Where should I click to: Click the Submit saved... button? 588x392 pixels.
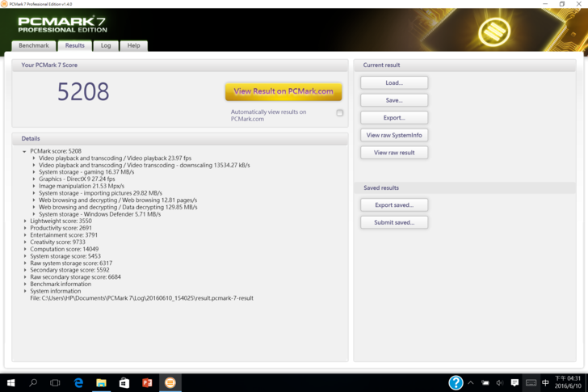[394, 222]
